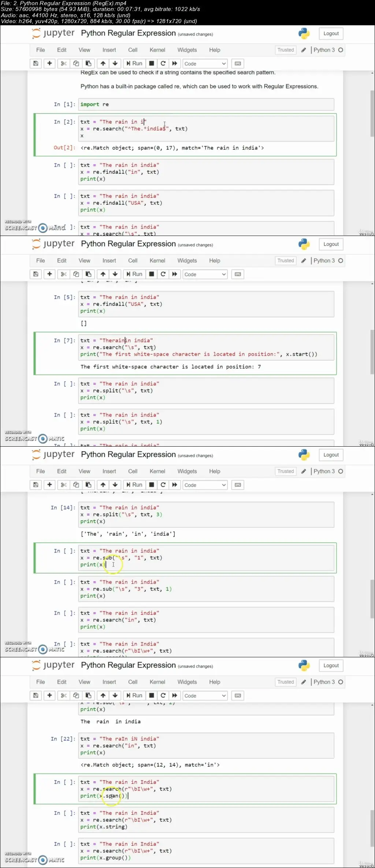Scissors cut icon in the third frame
The height and width of the screenshot is (868, 375).
(63, 485)
